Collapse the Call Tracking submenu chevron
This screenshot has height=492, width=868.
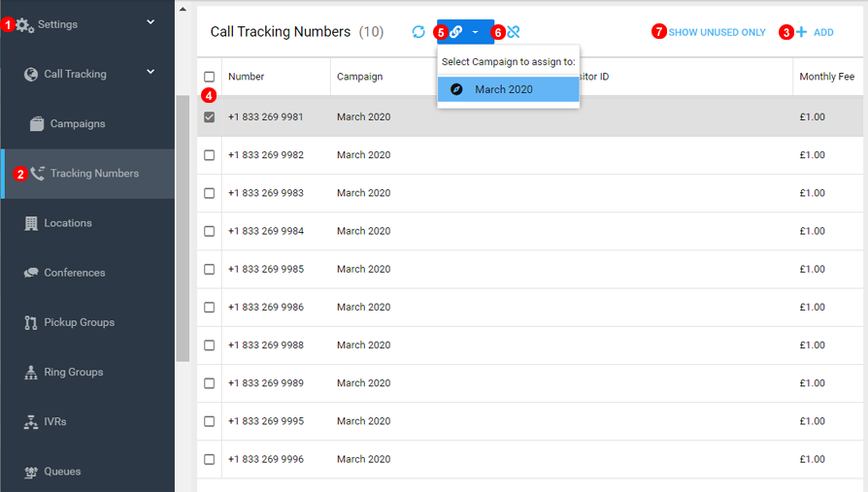[x=150, y=72]
